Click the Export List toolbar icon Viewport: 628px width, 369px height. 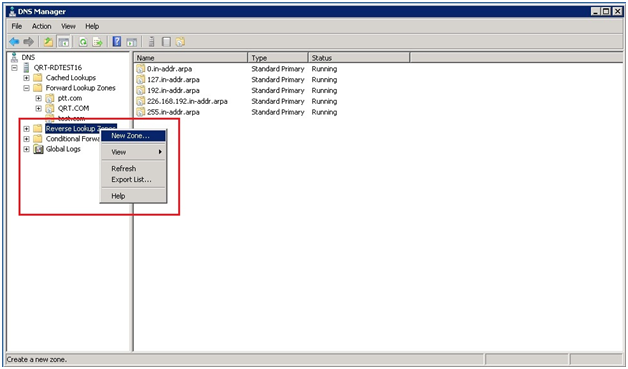click(x=98, y=42)
